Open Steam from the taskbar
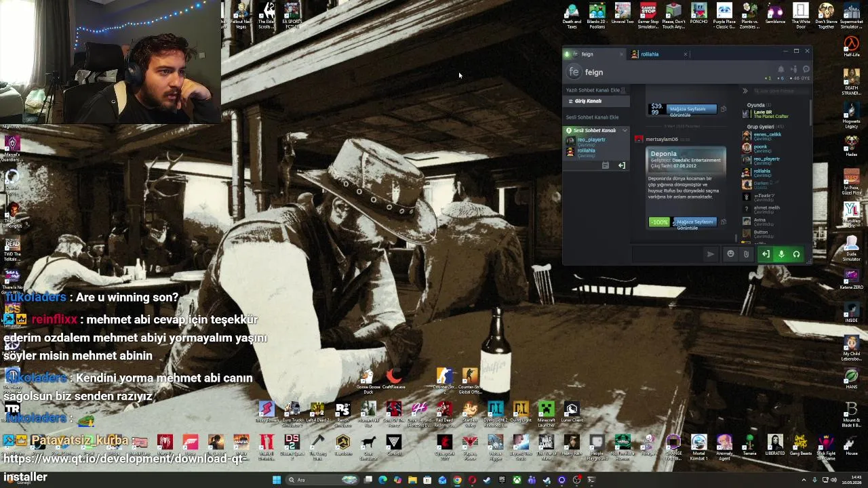868x488 pixels. click(487, 480)
